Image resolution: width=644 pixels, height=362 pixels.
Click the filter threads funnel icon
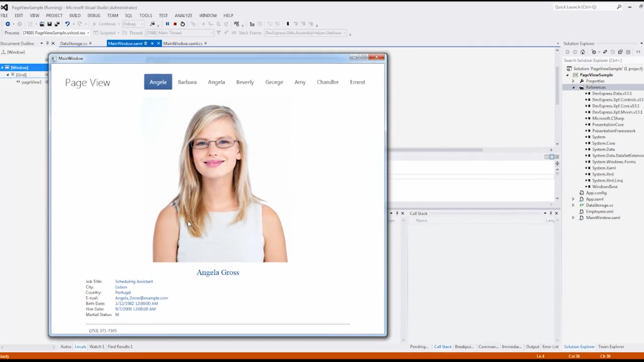point(218,33)
